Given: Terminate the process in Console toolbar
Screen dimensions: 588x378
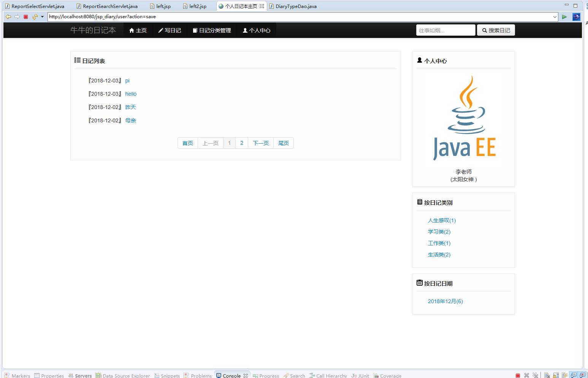Looking at the screenshot, I should [518, 375].
